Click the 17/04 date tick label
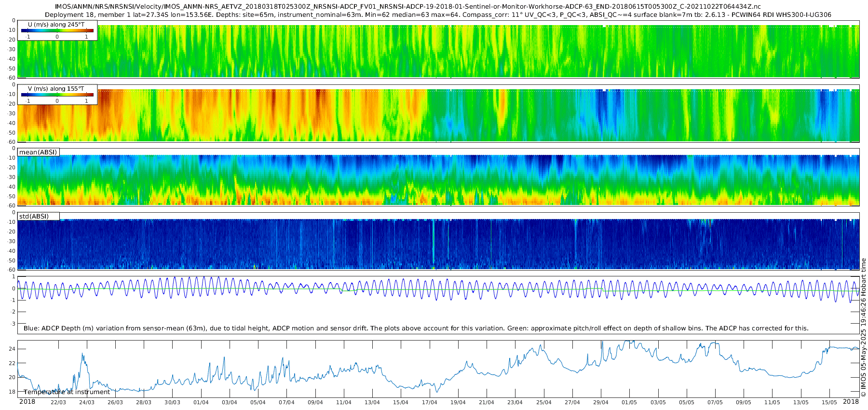868x410 pixels. (429, 402)
